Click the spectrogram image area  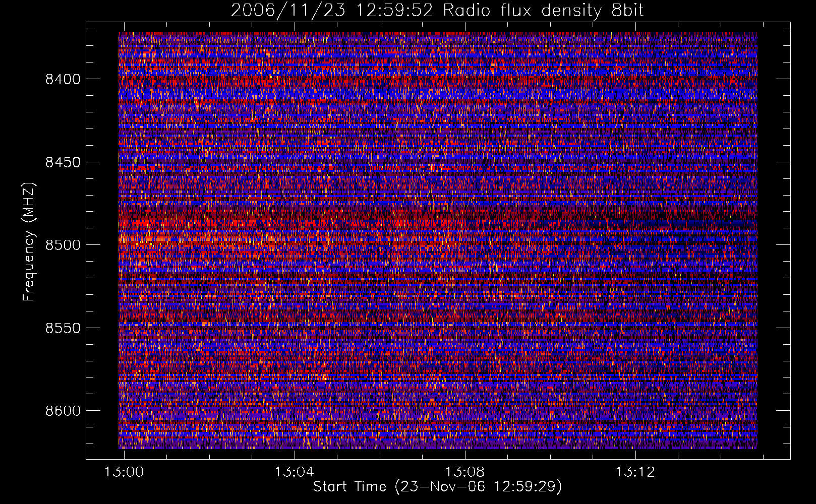tap(438, 240)
